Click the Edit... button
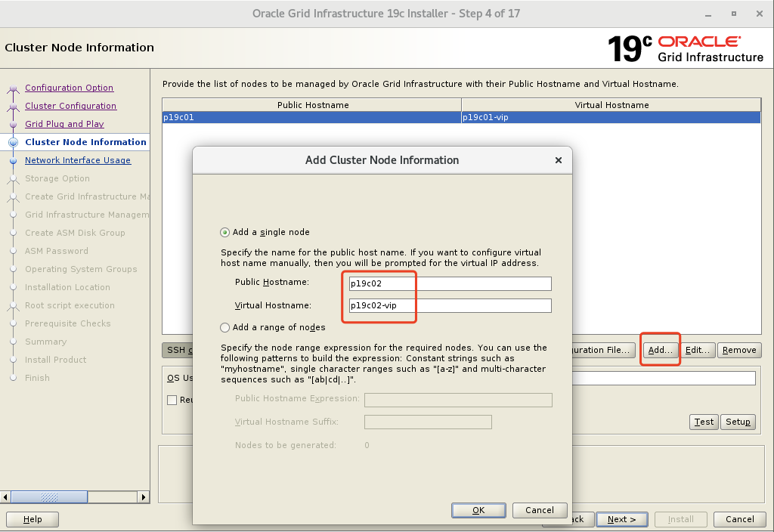 tap(698, 350)
